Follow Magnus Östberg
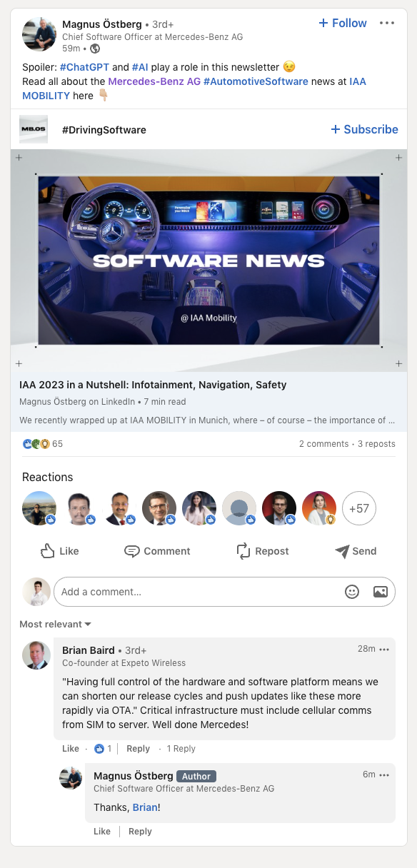The width and height of the screenshot is (417, 868). tap(343, 23)
